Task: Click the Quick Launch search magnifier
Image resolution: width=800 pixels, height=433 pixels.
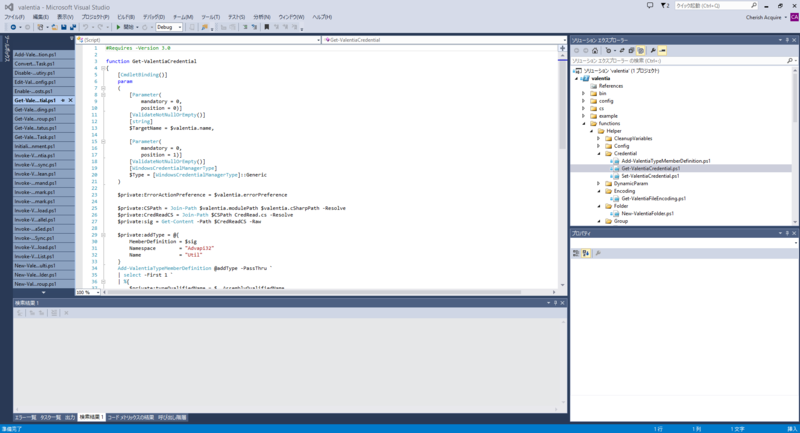Action: coord(754,6)
